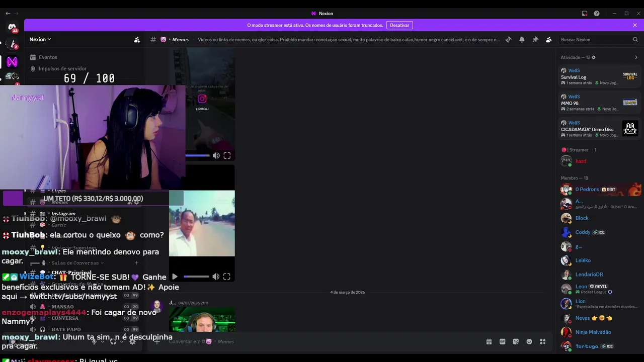Focus the Buscar Nexion search field
The image size is (644, 362).
click(599, 40)
